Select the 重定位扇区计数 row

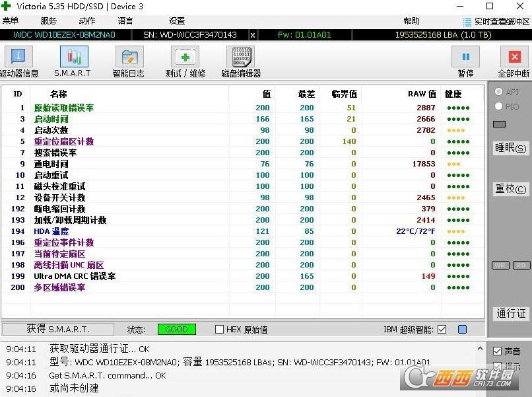pyautogui.click(x=243, y=141)
